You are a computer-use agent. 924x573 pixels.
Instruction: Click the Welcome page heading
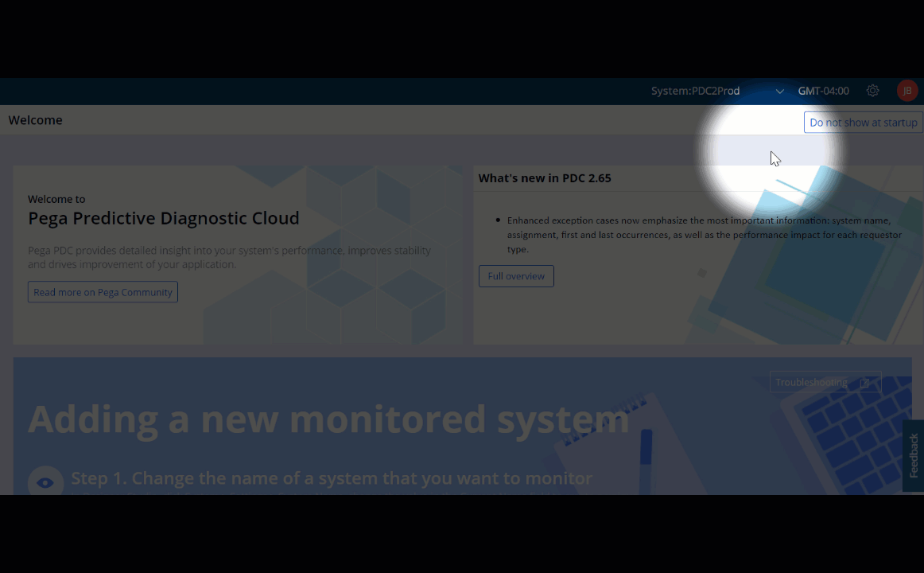click(35, 120)
